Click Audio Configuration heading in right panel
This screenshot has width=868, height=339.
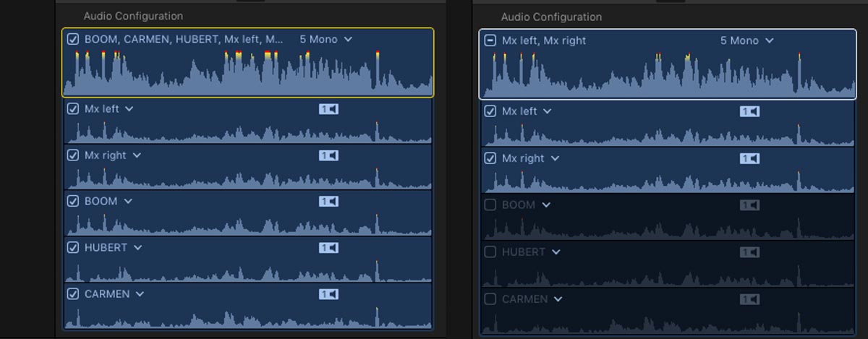coord(551,17)
